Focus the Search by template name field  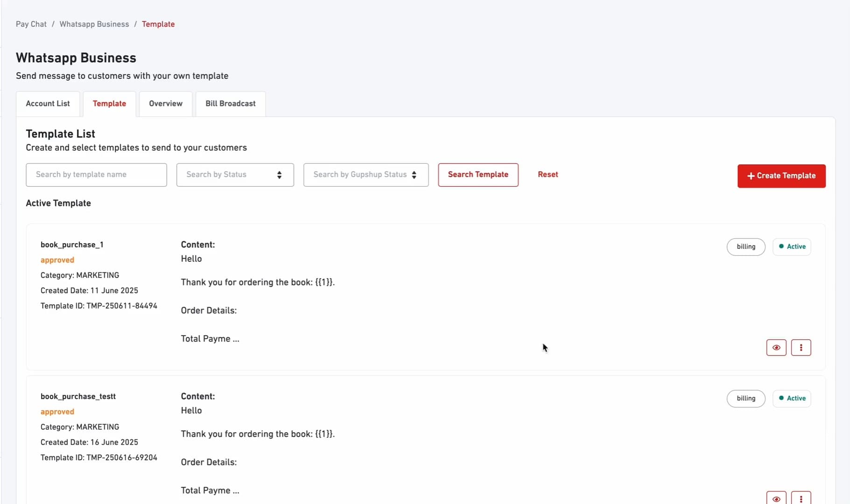96,175
